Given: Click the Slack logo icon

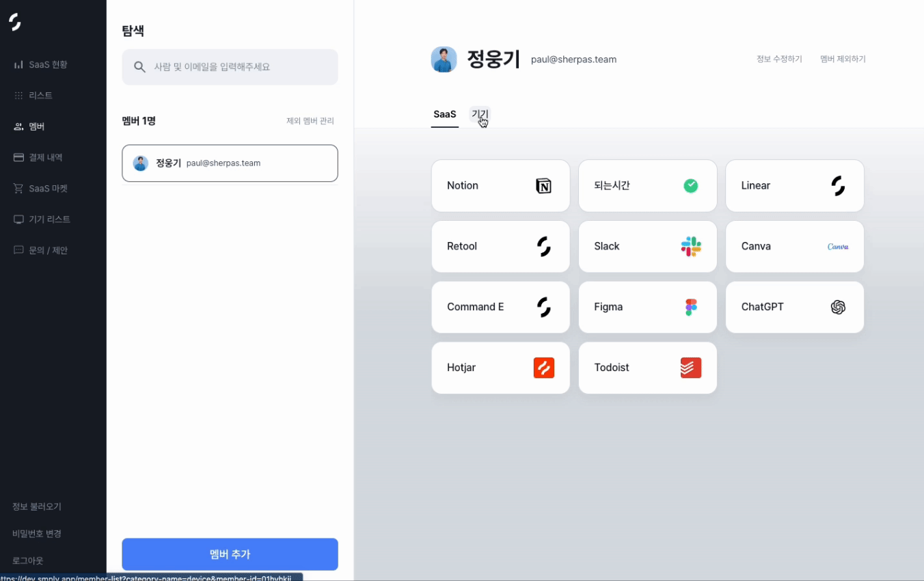Looking at the screenshot, I should 691,247.
